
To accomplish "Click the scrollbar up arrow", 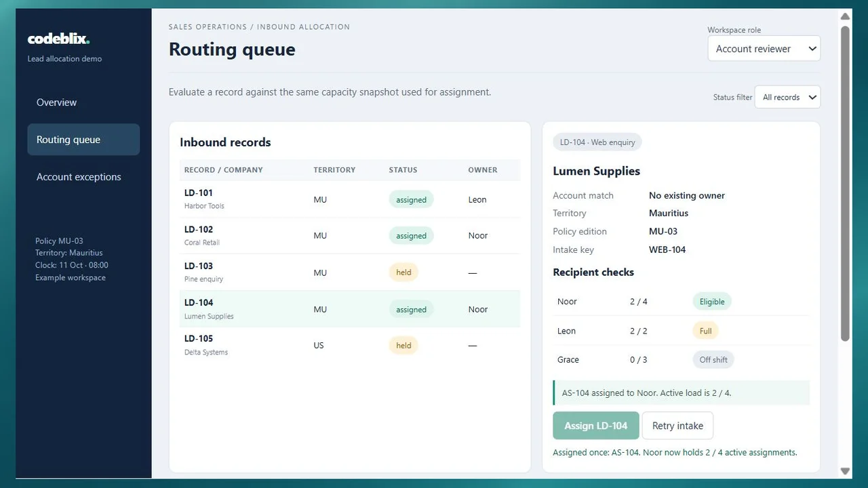I will (845, 16).
